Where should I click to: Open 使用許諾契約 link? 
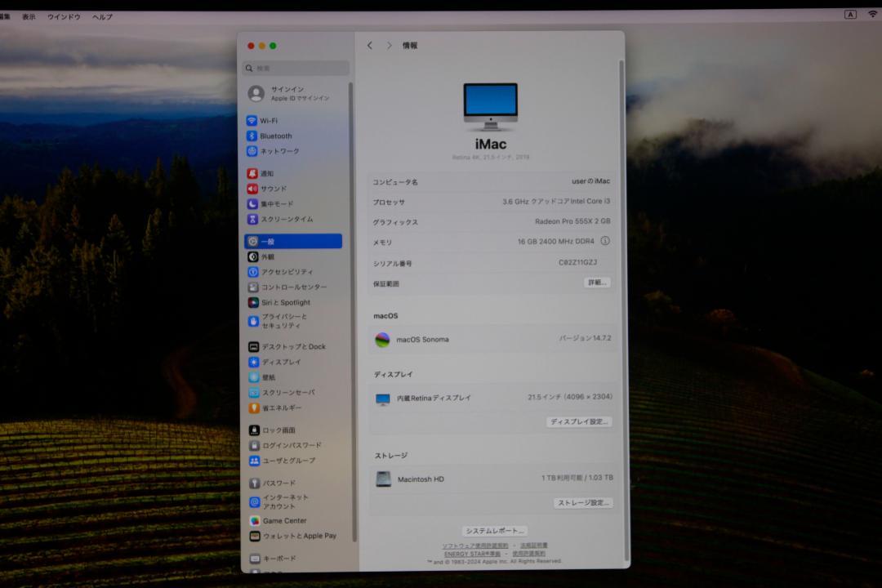click(528, 554)
